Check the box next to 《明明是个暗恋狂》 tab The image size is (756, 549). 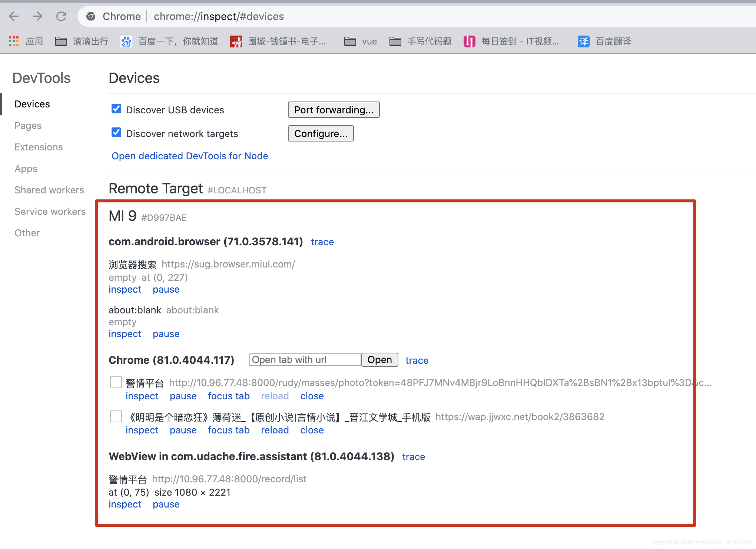[116, 416]
